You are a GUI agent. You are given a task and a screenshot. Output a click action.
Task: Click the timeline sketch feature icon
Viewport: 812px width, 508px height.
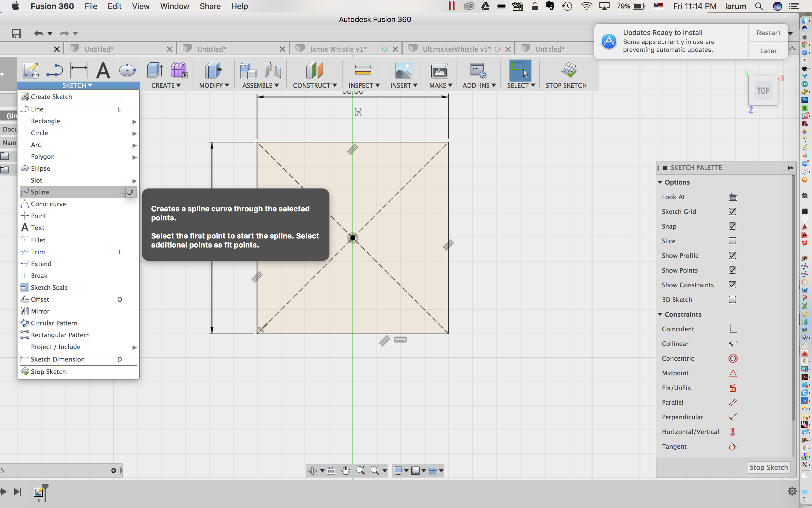39,492
